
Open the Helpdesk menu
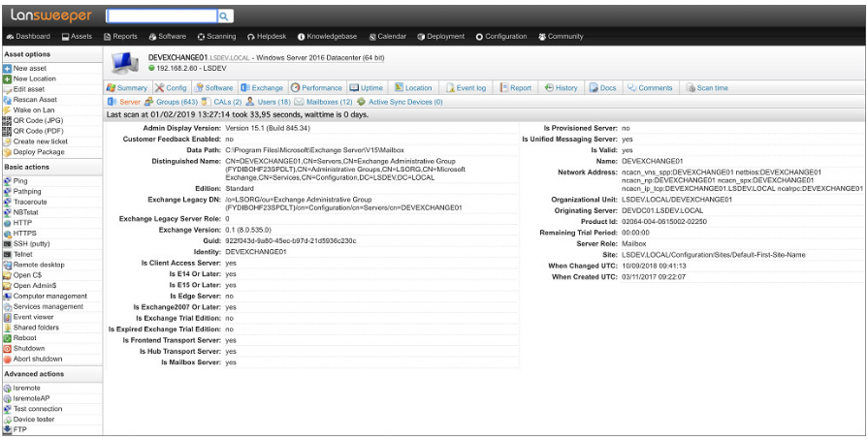point(267,37)
